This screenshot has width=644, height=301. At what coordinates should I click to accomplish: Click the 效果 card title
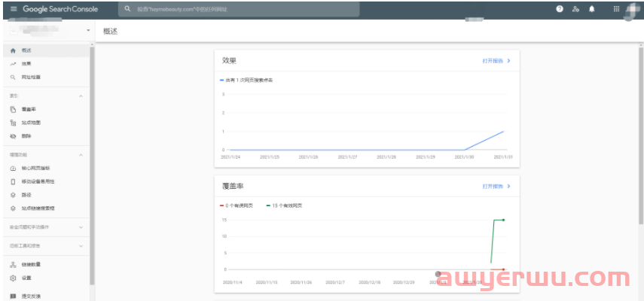pos(229,61)
